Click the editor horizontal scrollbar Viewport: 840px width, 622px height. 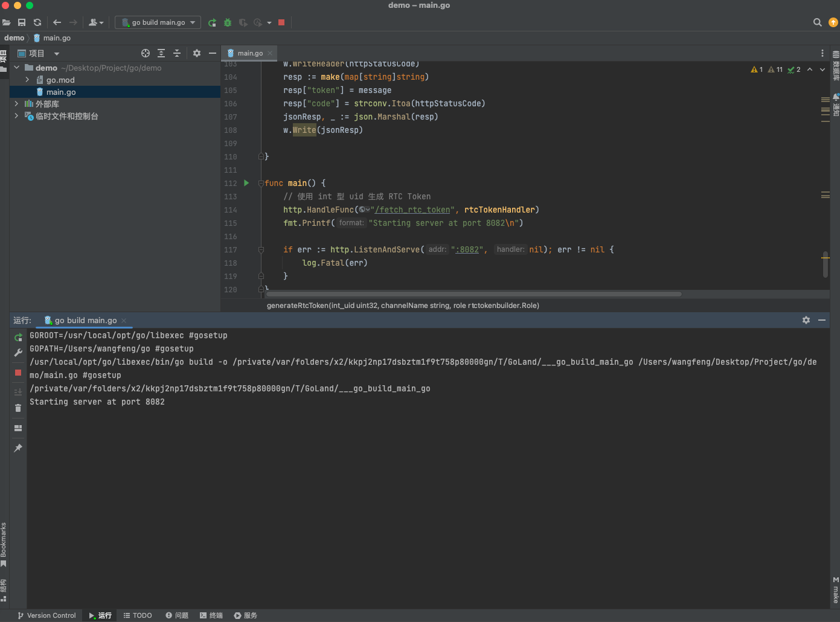coord(474,294)
